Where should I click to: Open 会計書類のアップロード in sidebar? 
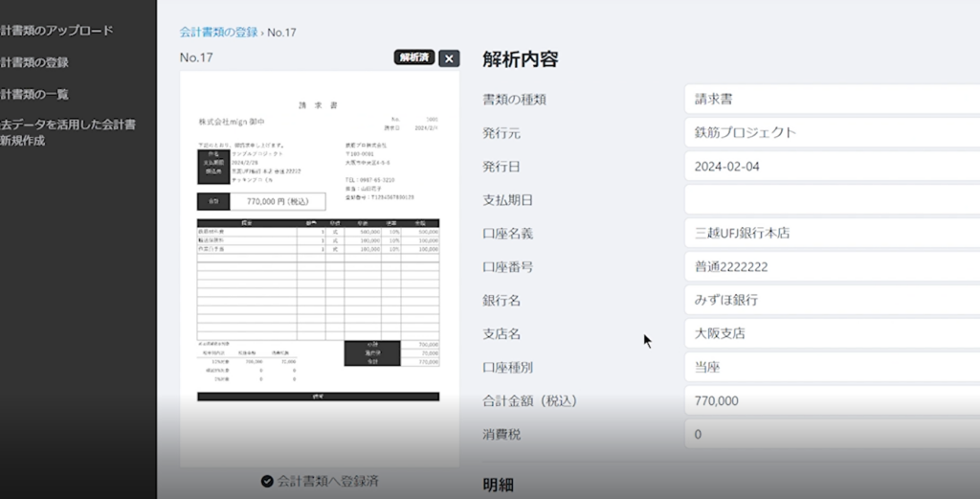click(x=57, y=31)
